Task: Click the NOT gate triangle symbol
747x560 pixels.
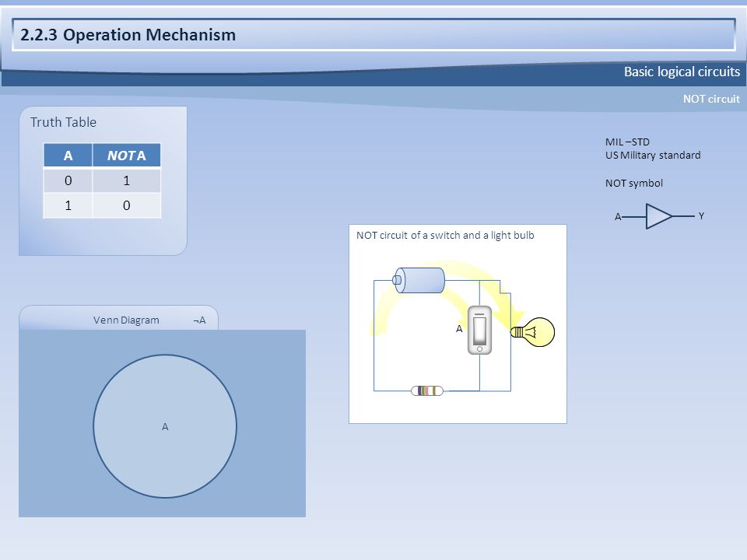Action: pos(659,216)
